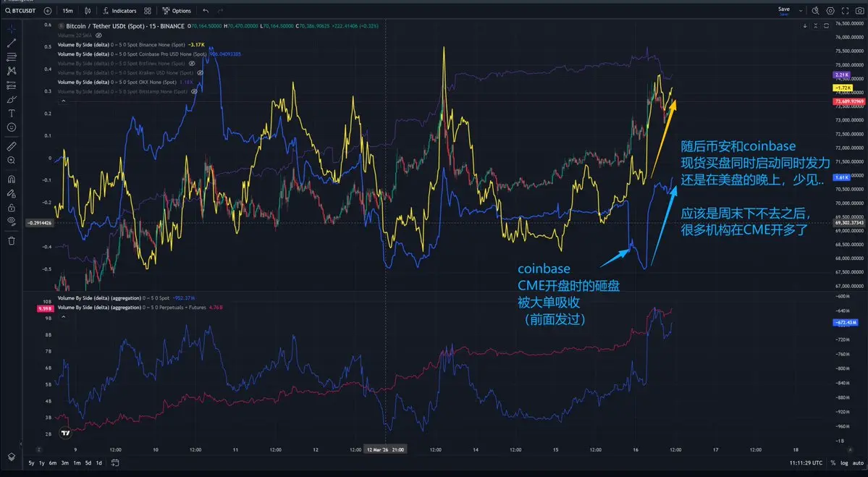Select the Text annotation tool
Image resolution: width=868 pixels, height=477 pixels.
[12, 114]
